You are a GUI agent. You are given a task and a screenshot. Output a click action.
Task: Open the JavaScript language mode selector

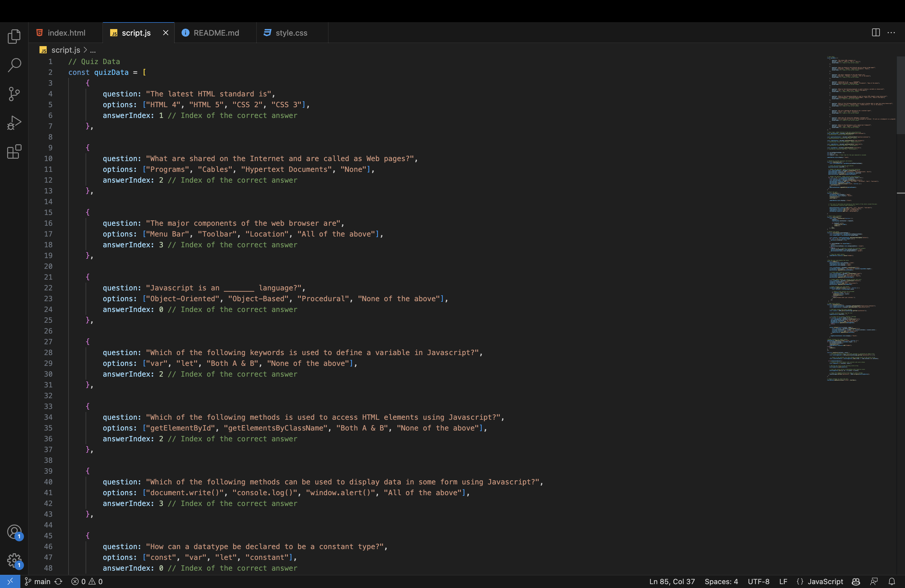click(x=822, y=581)
